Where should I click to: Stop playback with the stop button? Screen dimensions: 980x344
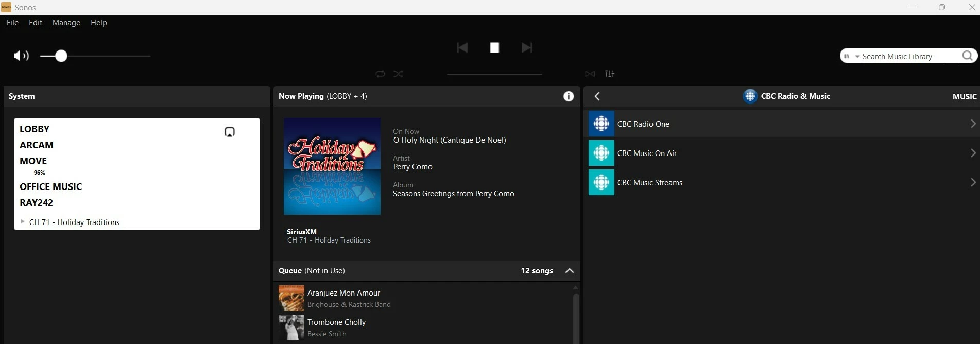point(494,48)
